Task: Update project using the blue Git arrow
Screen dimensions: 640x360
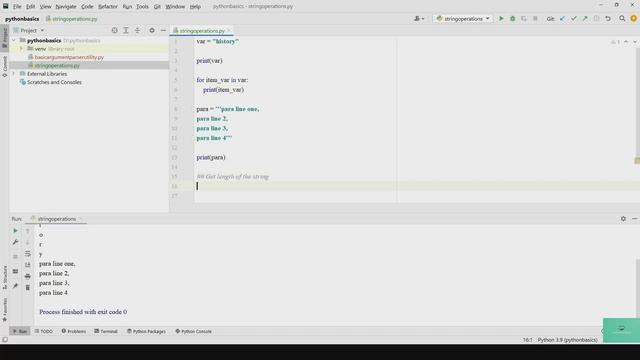Action: [x=562, y=19]
